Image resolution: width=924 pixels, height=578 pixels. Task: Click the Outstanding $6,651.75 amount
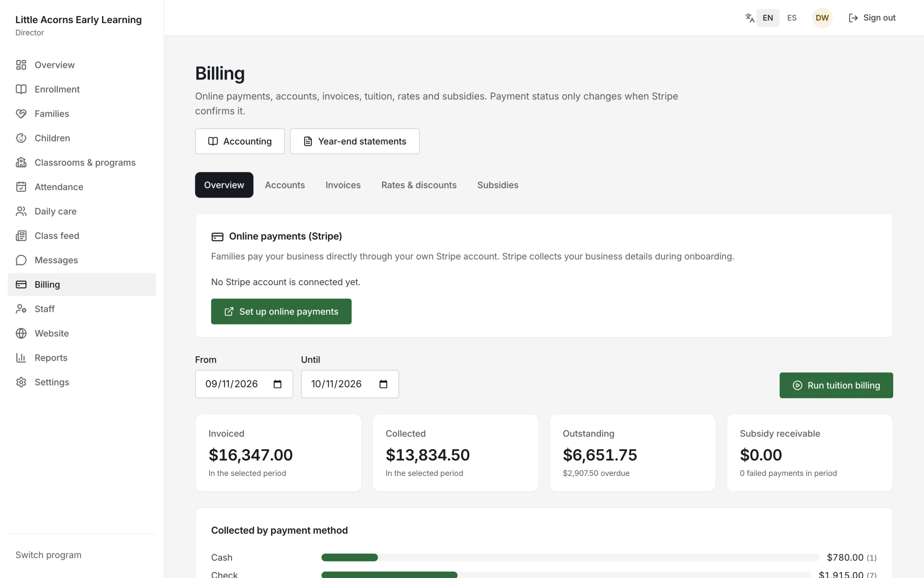pyautogui.click(x=600, y=455)
